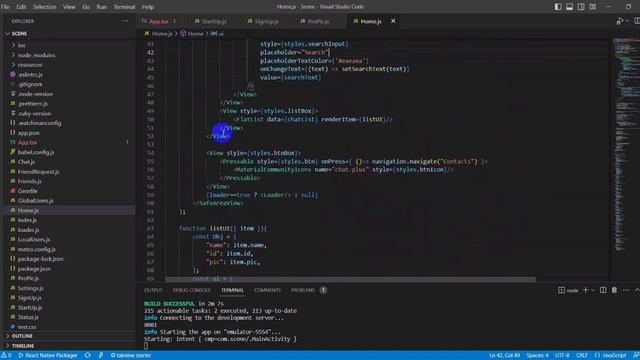Viewport: 640px width, 360px height.
Task: Click the Home symbol breadcrumb
Action: pos(195,33)
